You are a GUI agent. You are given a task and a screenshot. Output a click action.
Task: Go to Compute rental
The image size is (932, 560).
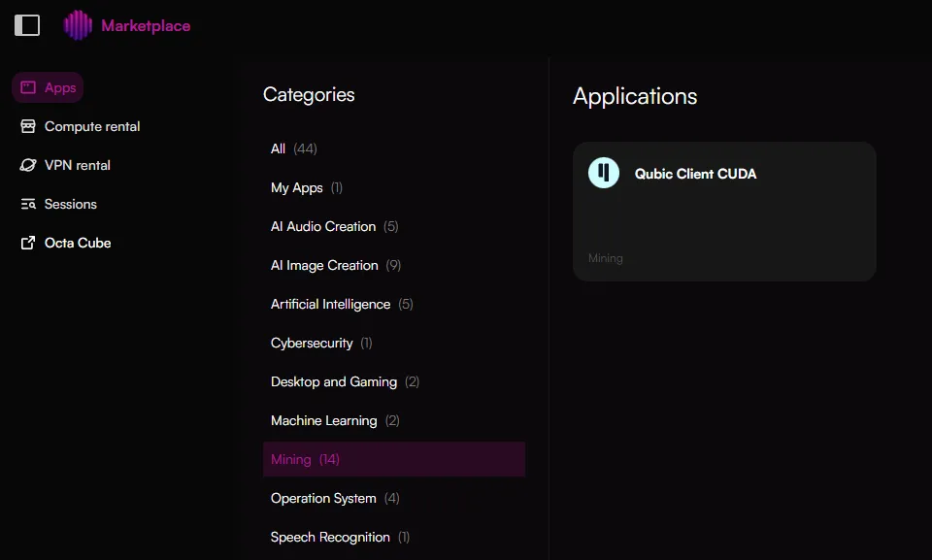[81, 126]
